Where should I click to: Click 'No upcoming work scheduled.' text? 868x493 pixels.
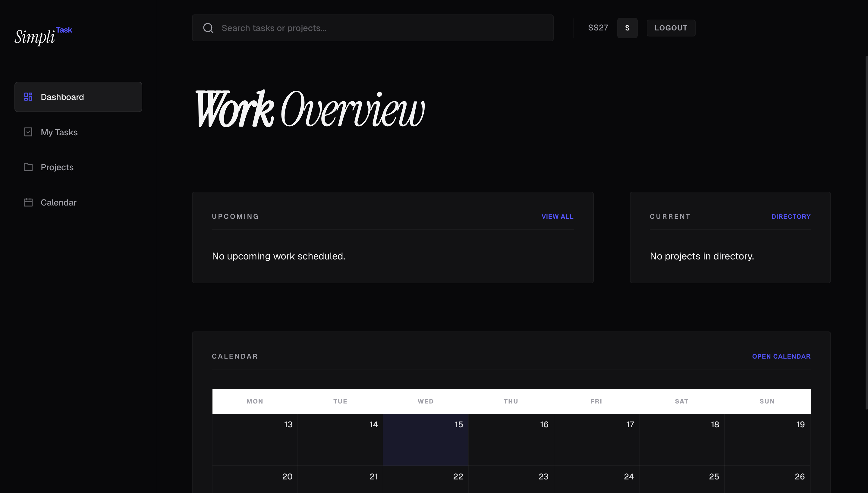[x=278, y=256]
